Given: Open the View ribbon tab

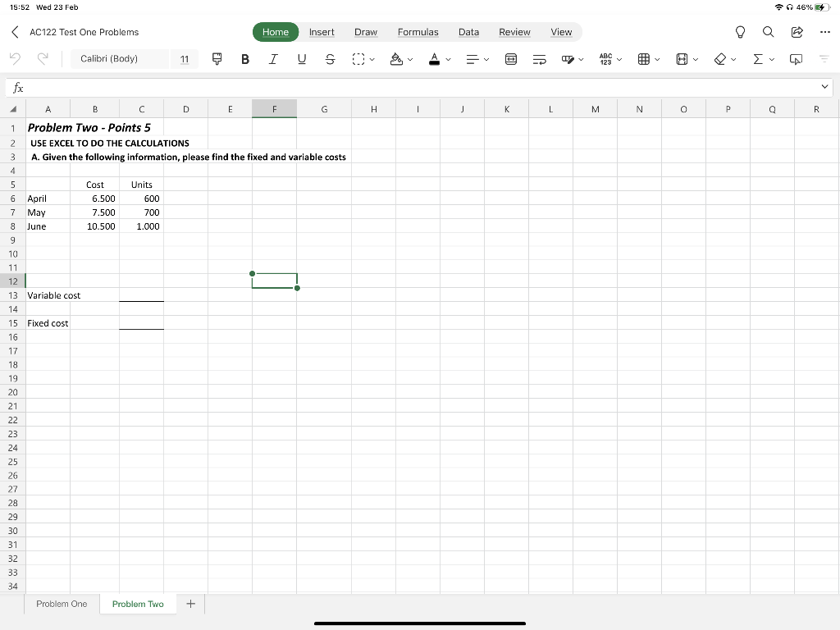Looking at the screenshot, I should coord(561,32).
